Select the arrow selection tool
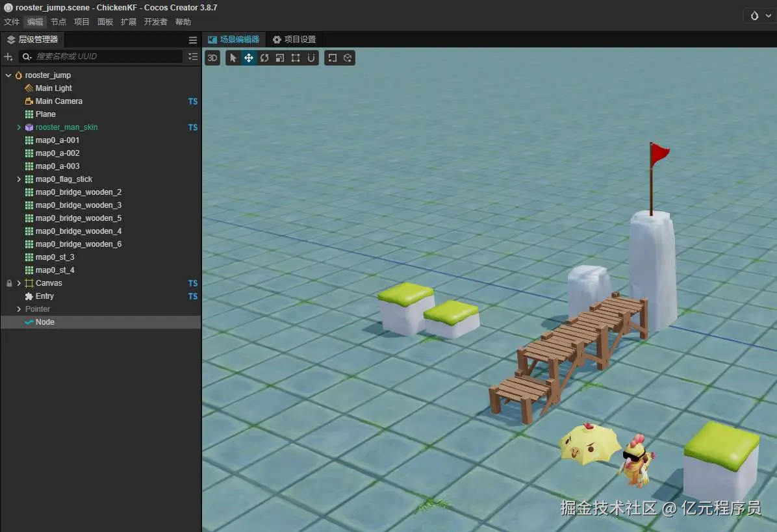The image size is (777, 532). pyautogui.click(x=233, y=58)
